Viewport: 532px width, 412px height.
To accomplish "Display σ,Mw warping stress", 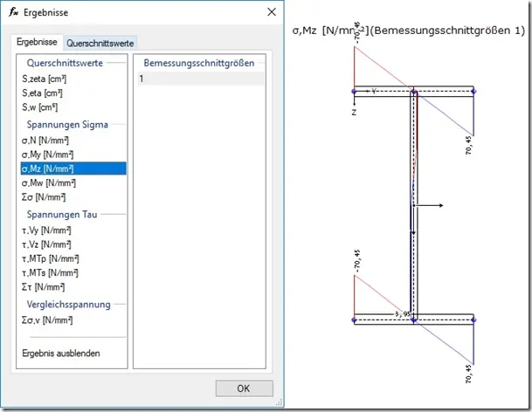I will tap(49, 182).
